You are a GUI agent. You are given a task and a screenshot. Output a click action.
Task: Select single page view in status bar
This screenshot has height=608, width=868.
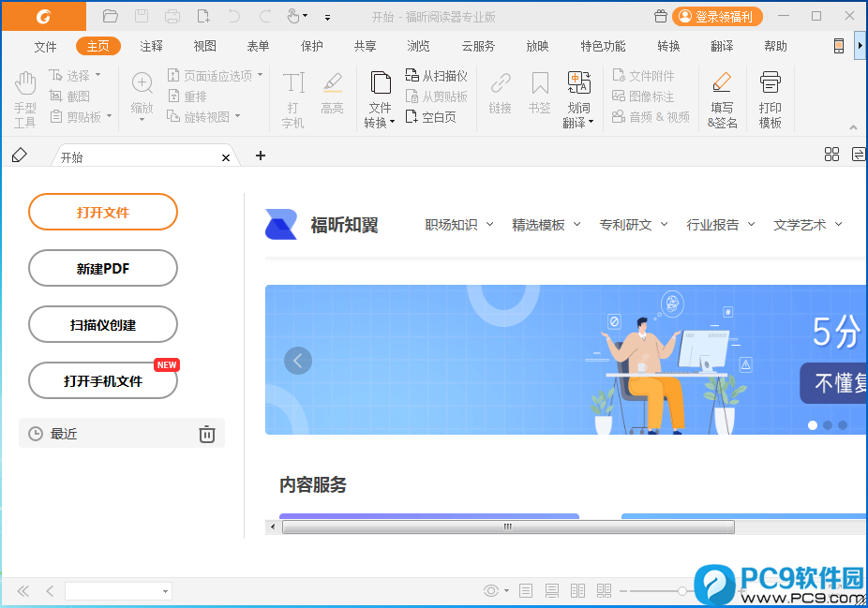525,591
